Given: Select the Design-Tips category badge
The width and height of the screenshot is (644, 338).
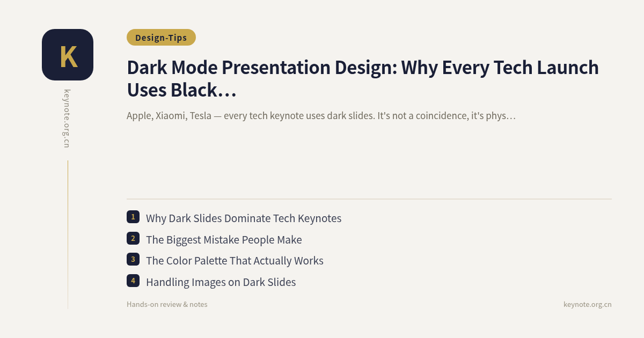Looking at the screenshot, I should click(x=161, y=38).
